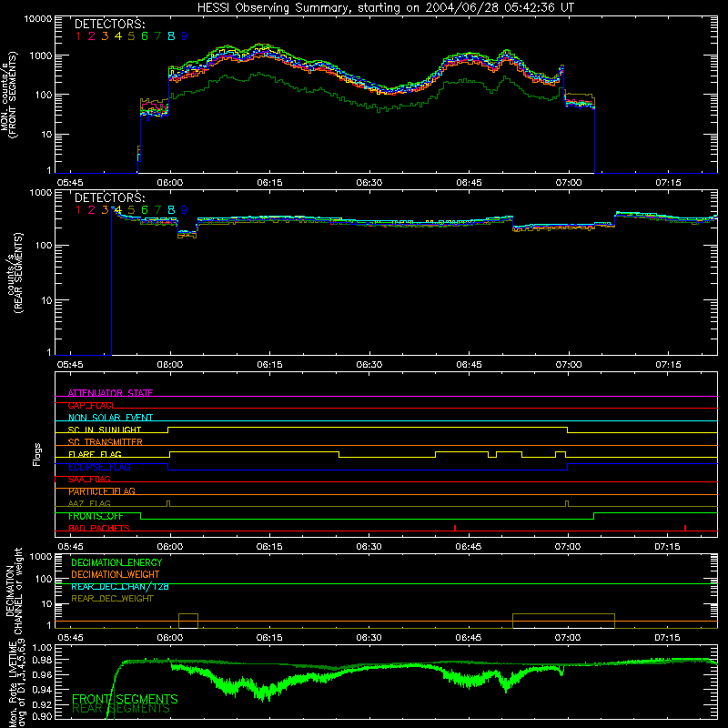This screenshot has height=728, width=728.
Task: Select blue detector 9 in rear segments legend
Action: click(185, 210)
